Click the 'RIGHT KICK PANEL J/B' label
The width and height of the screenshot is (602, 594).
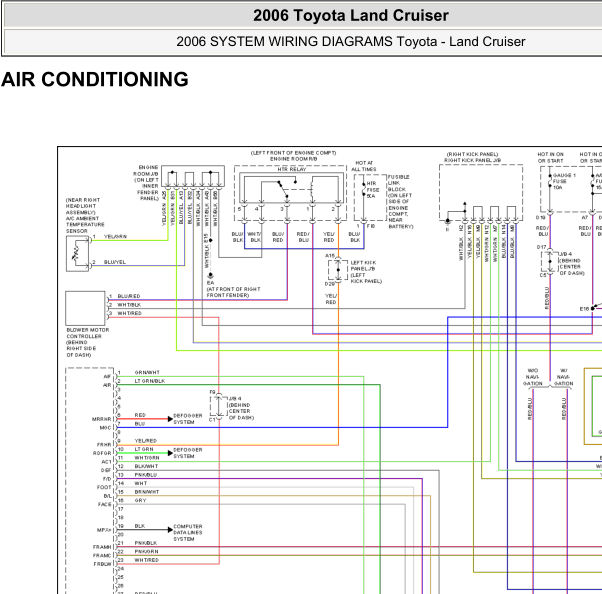pyautogui.click(x=472, y=160)
